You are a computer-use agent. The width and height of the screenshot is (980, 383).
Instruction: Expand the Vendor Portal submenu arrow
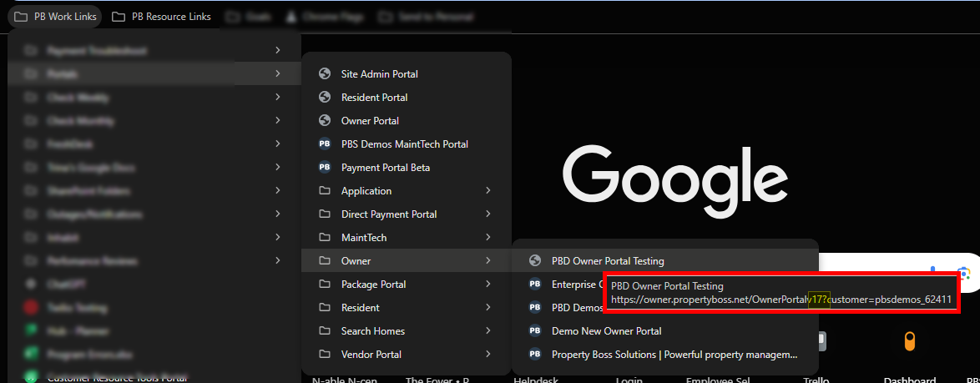click(x=488, y=355)
